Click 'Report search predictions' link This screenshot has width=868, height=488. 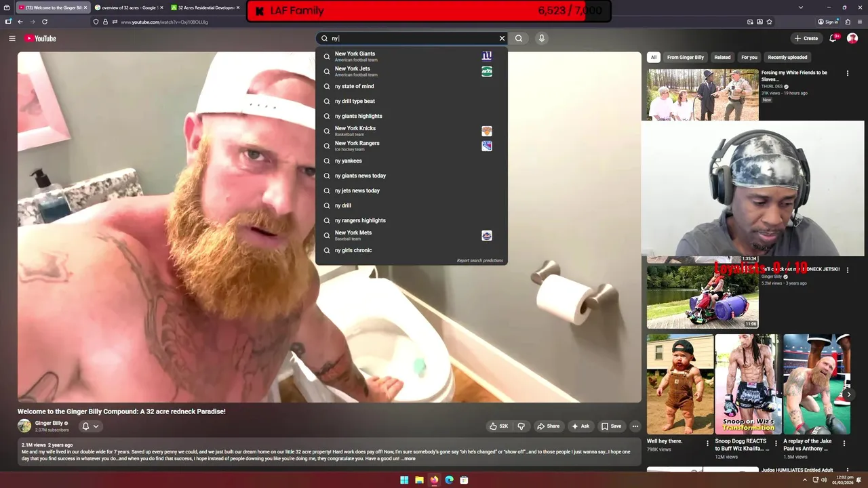click(479, 260)
